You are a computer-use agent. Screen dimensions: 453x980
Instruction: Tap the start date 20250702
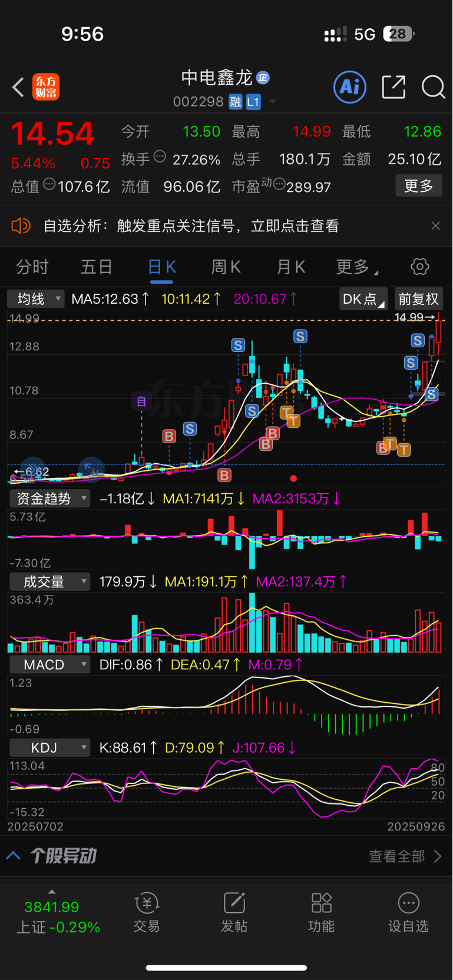[35, 826]
